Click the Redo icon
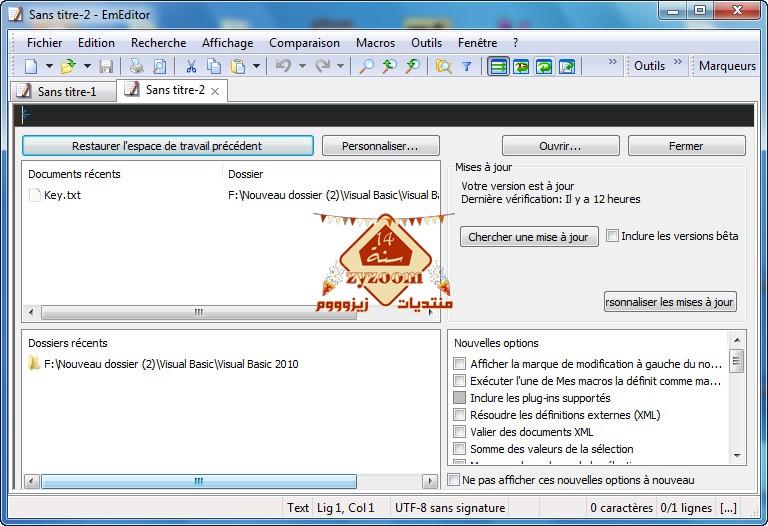 [x=322, y=66]
